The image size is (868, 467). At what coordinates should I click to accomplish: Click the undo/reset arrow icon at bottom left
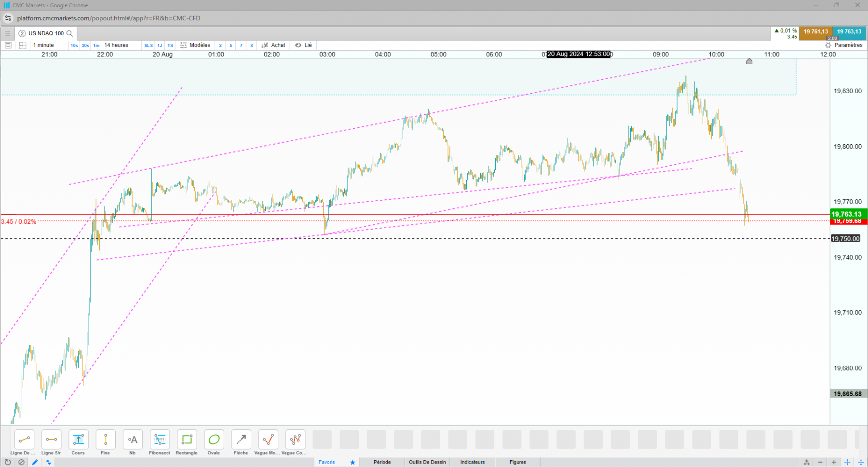point(8,462)
